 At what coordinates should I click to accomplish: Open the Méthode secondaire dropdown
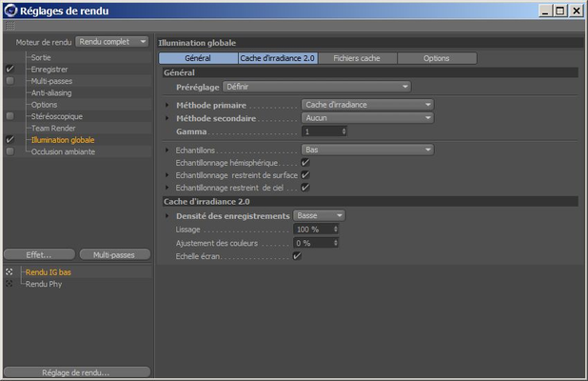point(367,118)
